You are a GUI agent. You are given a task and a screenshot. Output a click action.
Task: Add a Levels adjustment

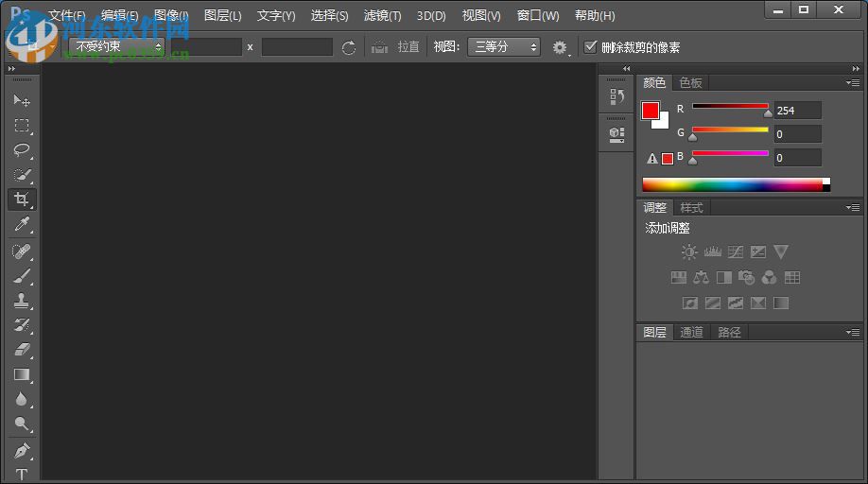(x=712, y=252)
